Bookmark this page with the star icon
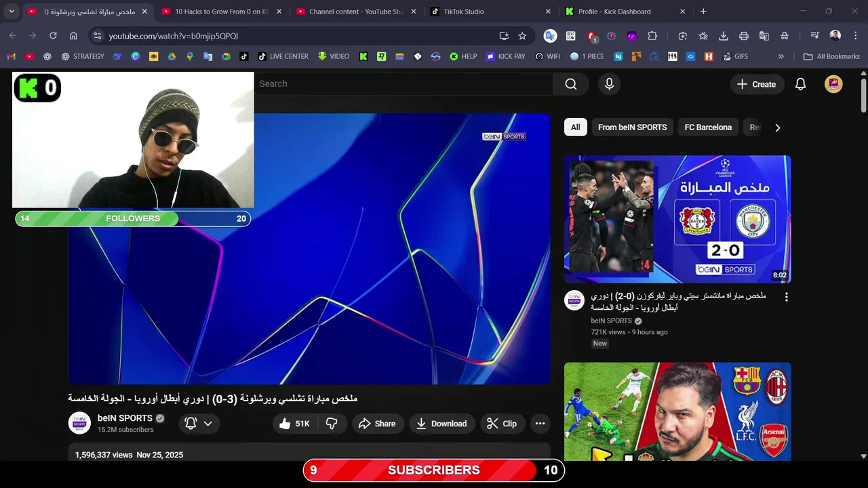Image resolution: width=868 pixels, height=488 pixels. [522, 36]
